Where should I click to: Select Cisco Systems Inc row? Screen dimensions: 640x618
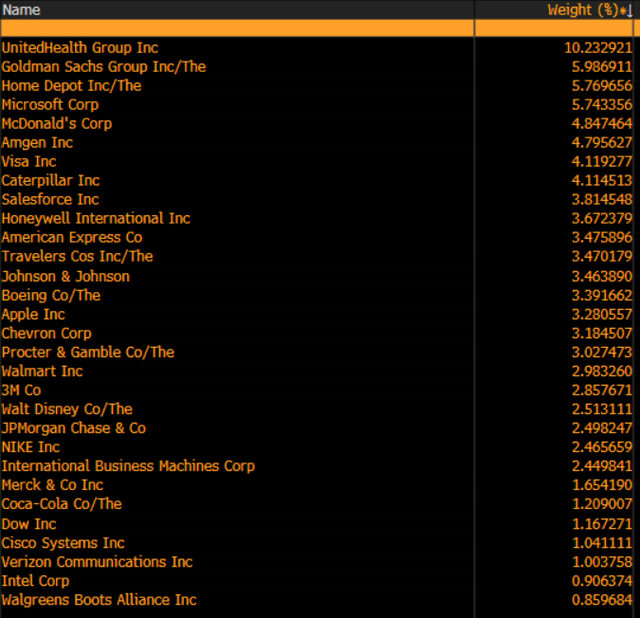click(x=316, y=543)
